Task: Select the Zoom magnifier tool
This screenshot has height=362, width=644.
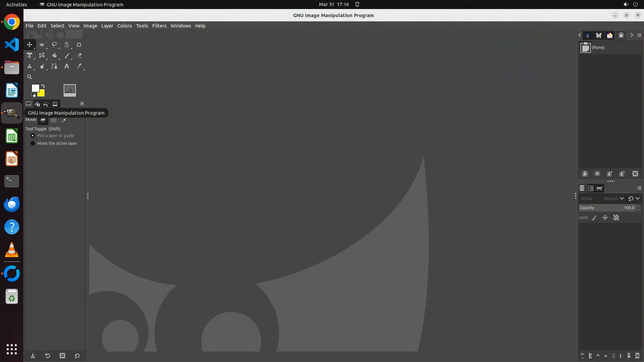Action: [30, 77]
